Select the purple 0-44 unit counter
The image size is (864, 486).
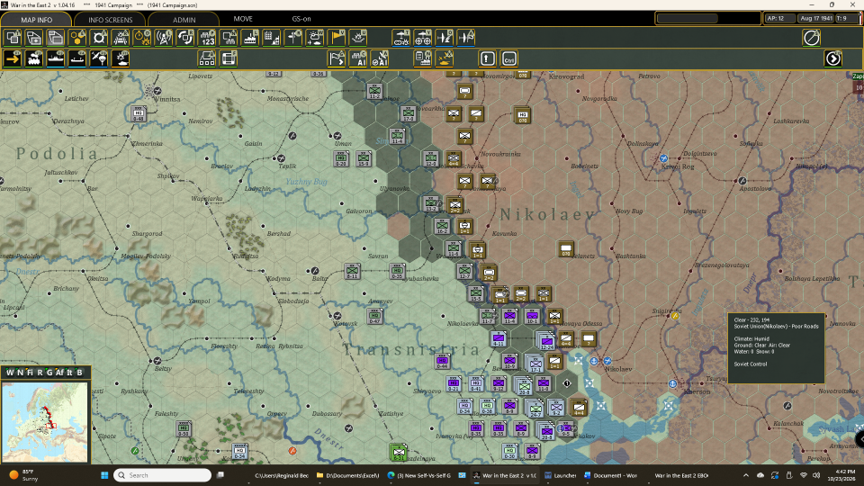442,361
